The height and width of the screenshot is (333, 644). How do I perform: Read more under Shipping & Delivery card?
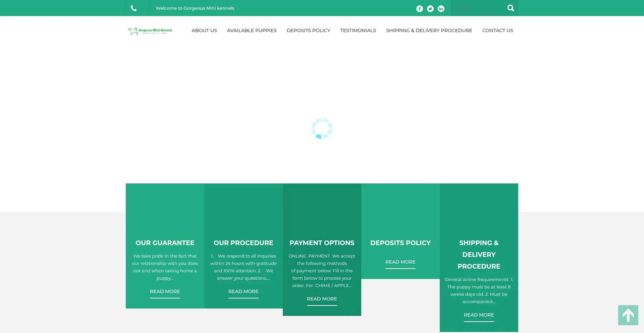coord(479,315)
